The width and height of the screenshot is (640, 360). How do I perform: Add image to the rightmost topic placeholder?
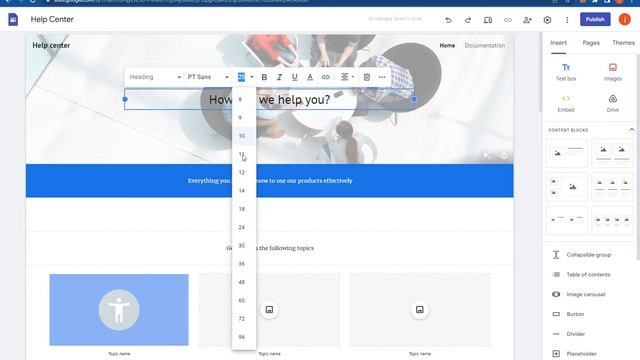coord(420,310)
